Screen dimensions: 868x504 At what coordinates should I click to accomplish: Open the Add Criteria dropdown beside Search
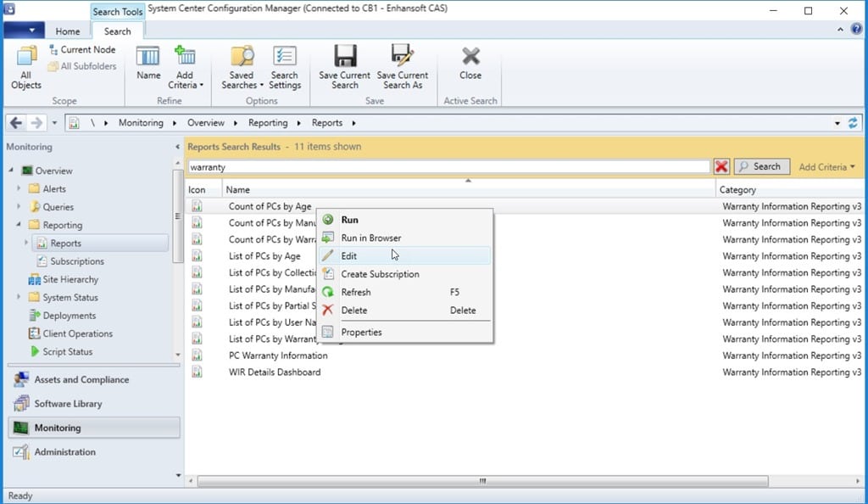tap(826, 166)
